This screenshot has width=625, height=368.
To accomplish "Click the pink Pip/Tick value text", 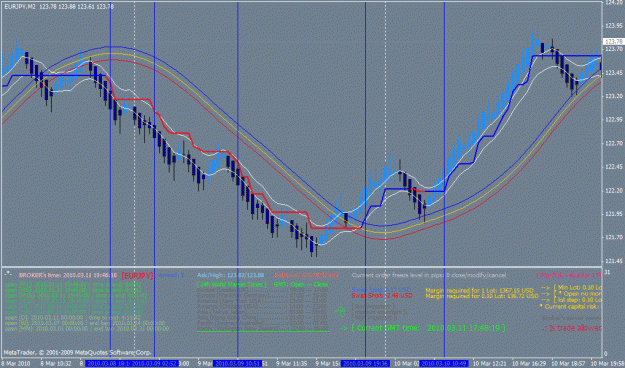I will click(x=568, y=275).
